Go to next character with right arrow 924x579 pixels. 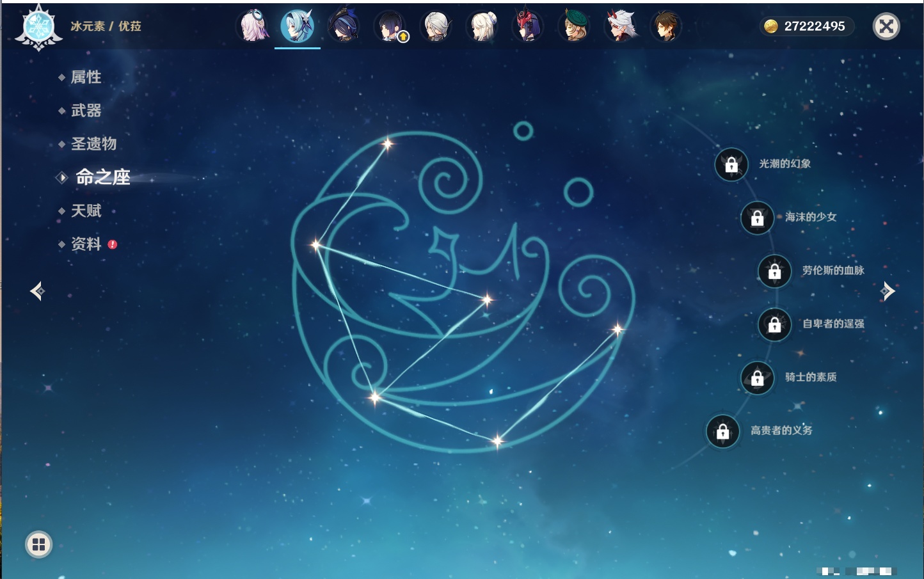point(888,291)
